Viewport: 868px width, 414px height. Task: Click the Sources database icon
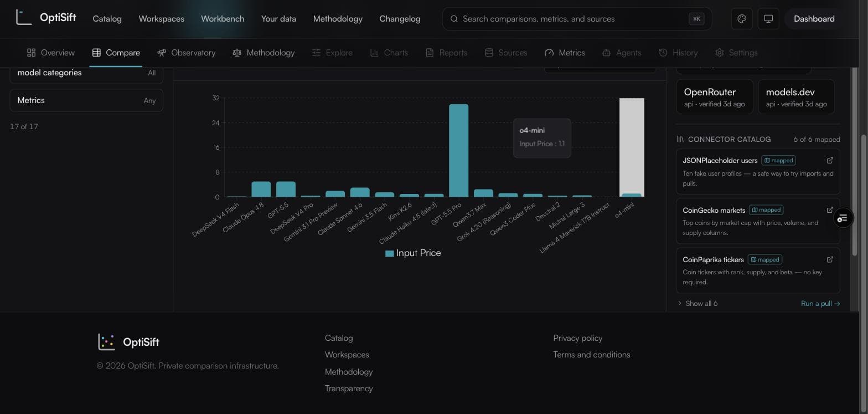point(489,53)
